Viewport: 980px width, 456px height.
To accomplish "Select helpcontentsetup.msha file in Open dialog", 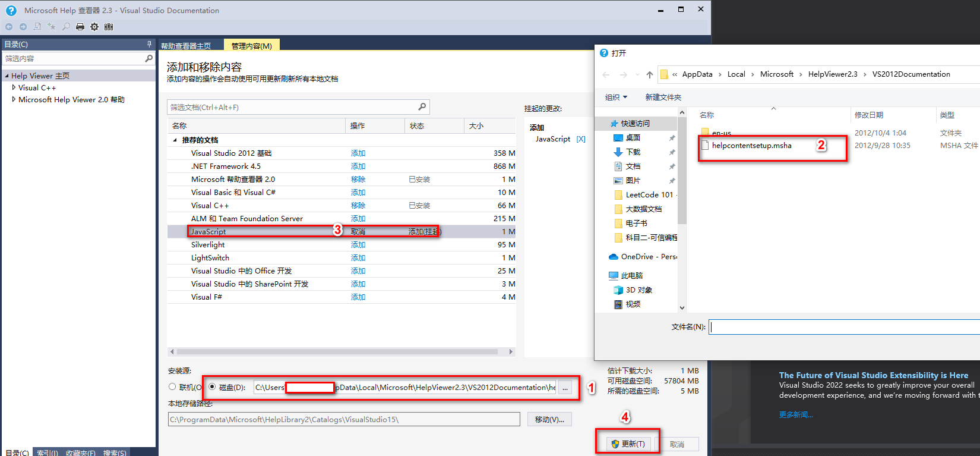I will point(751,145).
